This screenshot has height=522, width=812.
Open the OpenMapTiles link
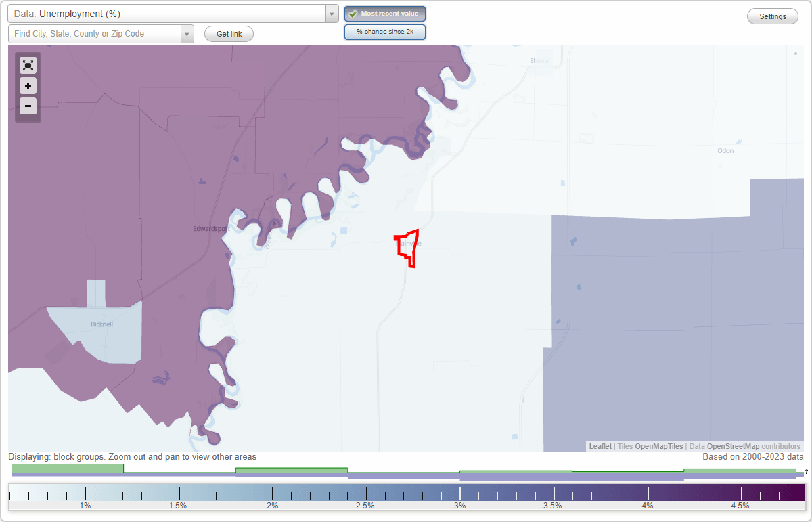click(659, 446)
